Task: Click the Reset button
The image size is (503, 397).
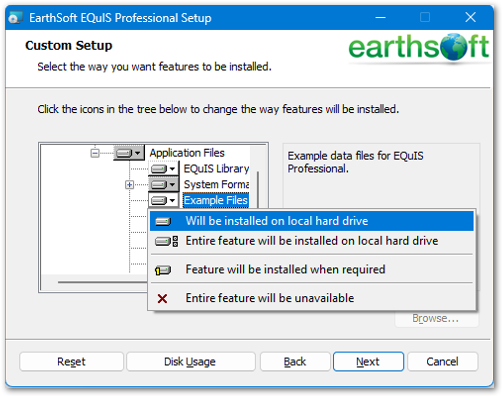Action: (71, 362)
